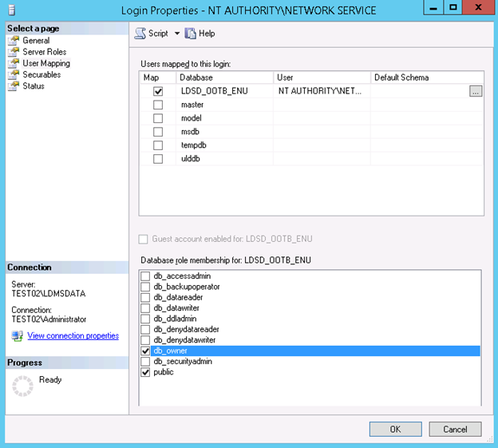Click the Map column header
Viewport: 498px width, 448px height.
coord(158,77)
